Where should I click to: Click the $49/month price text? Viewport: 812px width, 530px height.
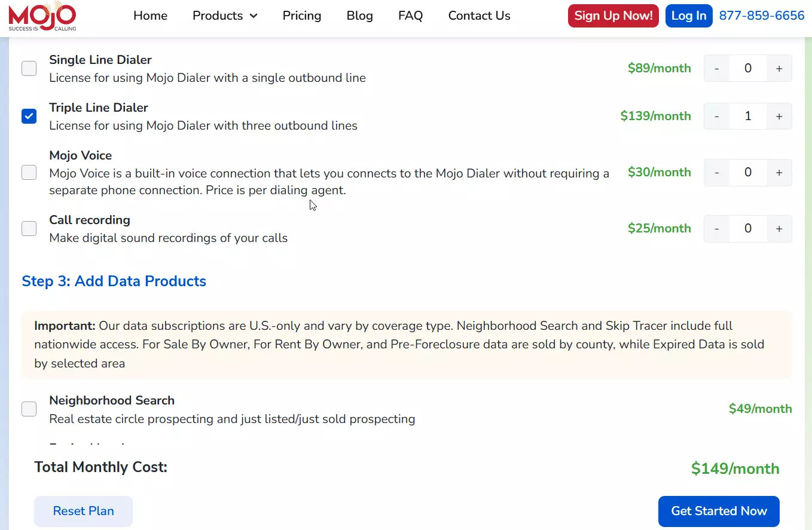[x=761, y=409]
